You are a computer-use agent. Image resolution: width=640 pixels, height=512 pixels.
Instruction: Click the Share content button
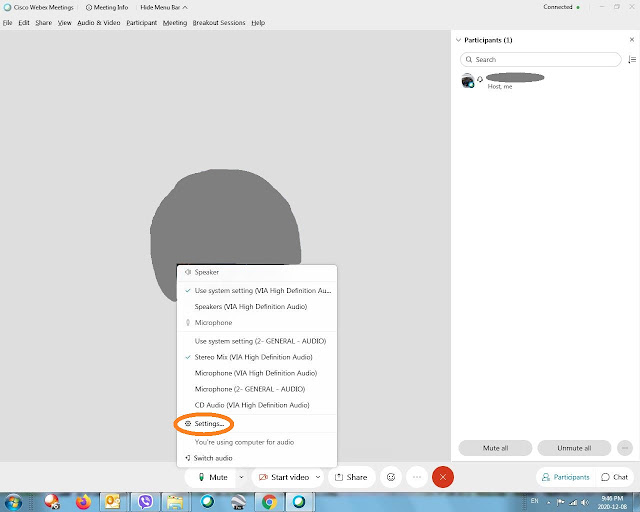coord(351,477)
